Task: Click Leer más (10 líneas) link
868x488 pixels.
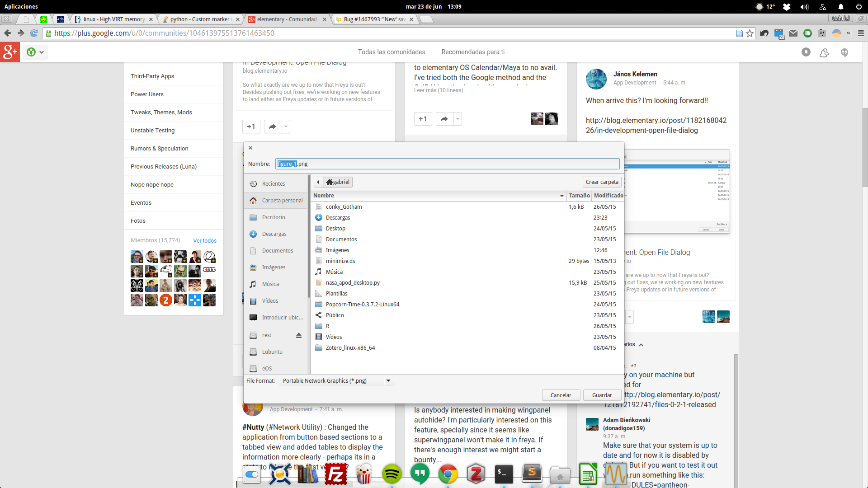Action: pos(439,90)
